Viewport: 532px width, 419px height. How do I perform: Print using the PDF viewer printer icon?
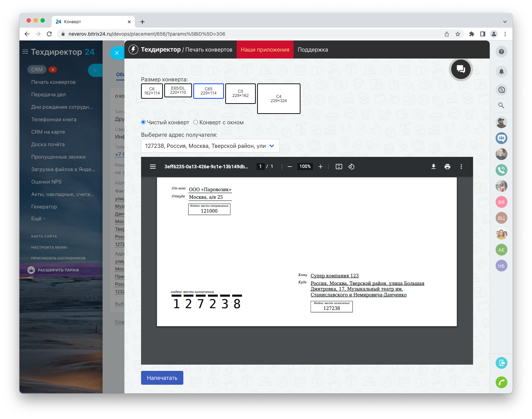(447, 167)
